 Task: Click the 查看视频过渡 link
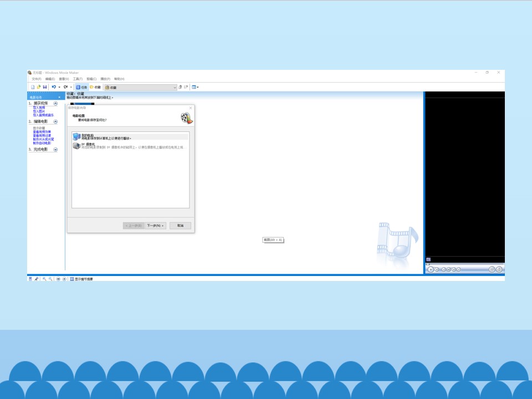(x=42, y=136)
